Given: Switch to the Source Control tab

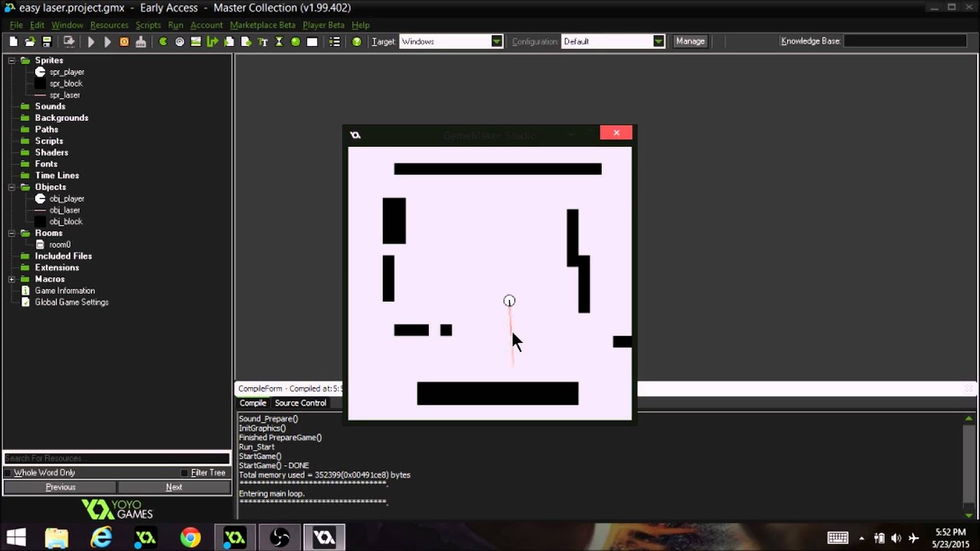Looking at the screenshot, I should 300,403.
